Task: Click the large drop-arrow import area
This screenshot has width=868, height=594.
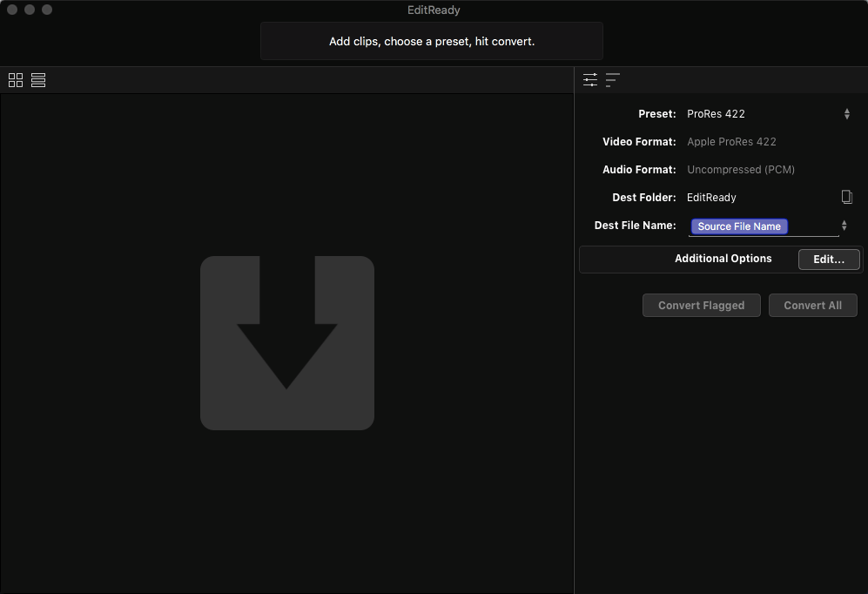Action: pos(287,342)
